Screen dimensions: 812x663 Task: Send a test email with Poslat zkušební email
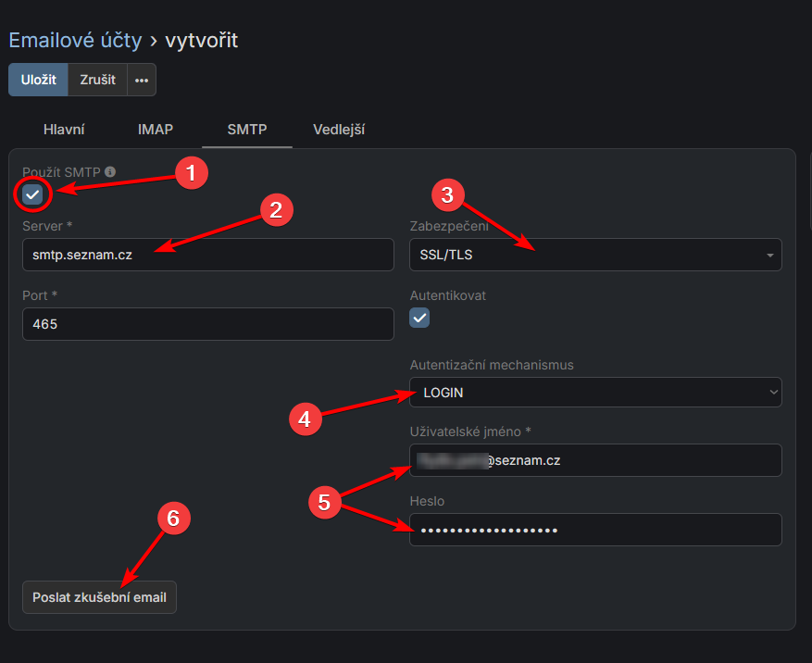click(x=99, y=597)
